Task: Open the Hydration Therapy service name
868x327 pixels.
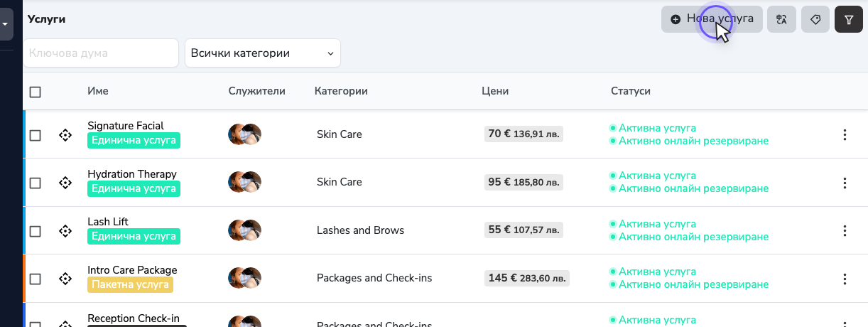Action: [x=132, y=174]
